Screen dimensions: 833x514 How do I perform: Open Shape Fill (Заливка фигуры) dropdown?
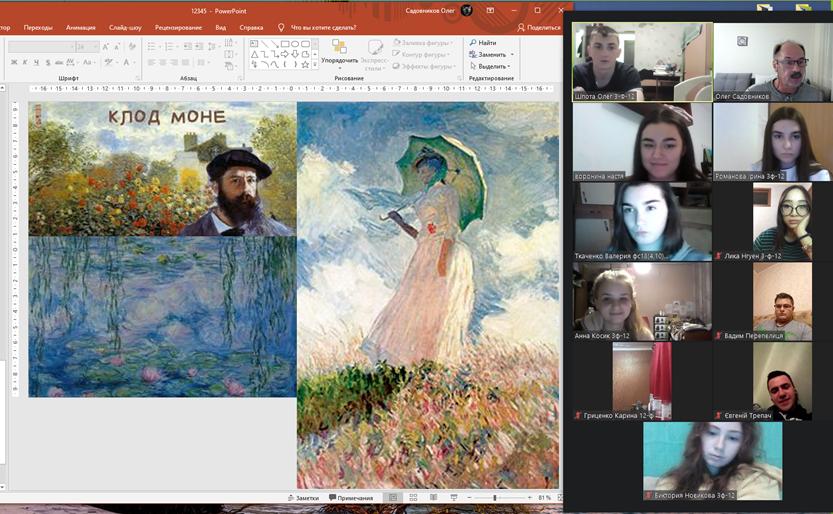click(423, 42)
